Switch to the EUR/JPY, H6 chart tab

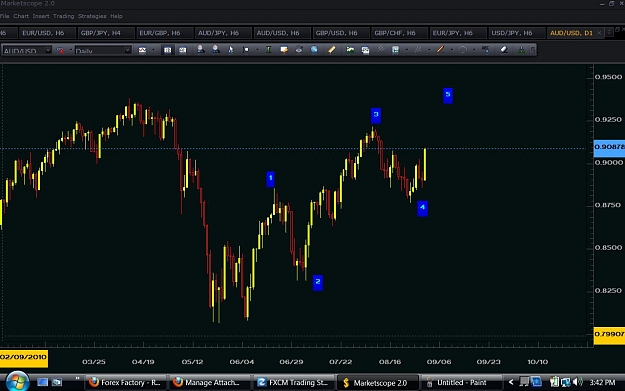click(x=458, y=33)
